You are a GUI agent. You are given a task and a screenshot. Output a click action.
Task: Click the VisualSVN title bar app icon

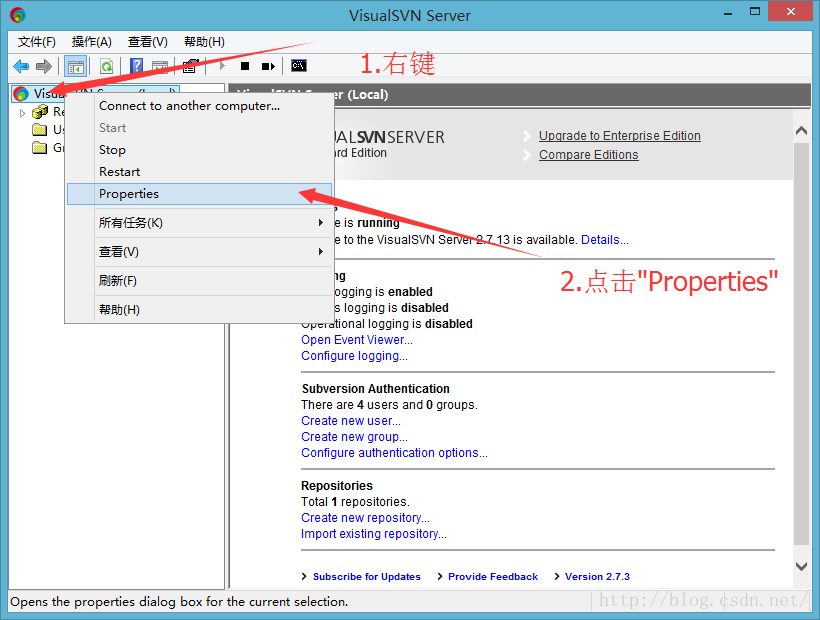(18, 15)
